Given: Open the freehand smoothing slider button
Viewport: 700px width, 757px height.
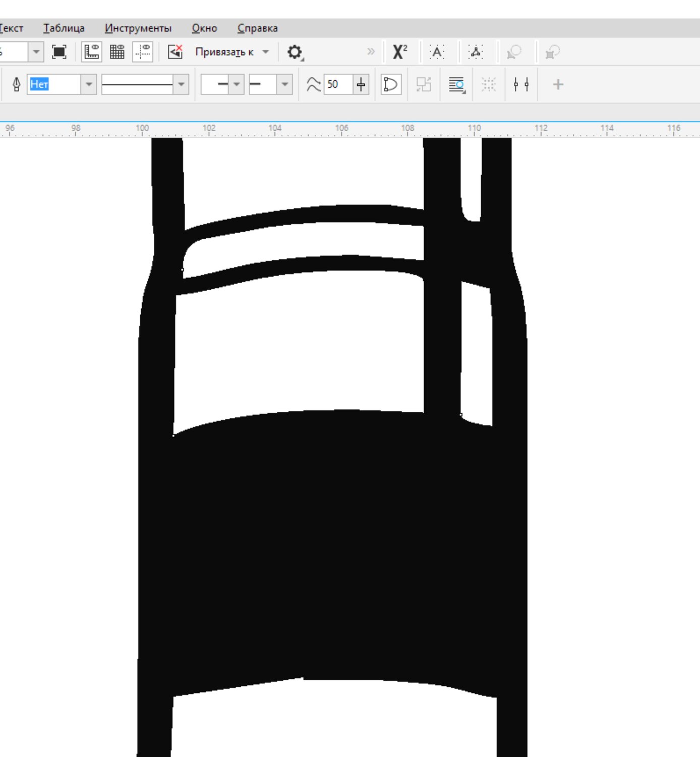Looking at the screenshot, I should tap(361, 84).
